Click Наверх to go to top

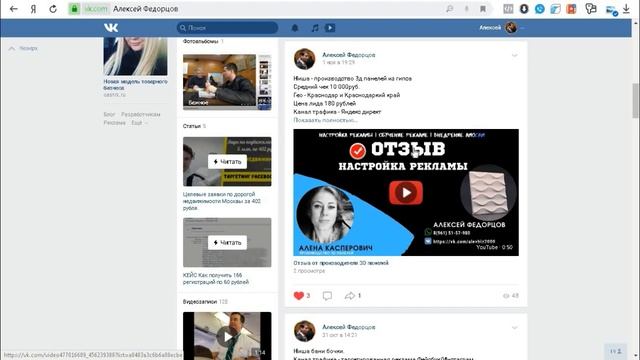tap(23, 48)
